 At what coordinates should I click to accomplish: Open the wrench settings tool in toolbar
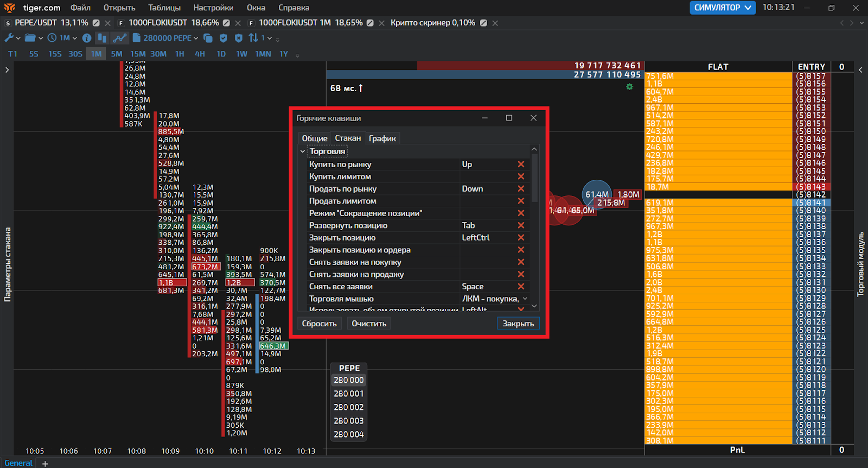[9, 38]
